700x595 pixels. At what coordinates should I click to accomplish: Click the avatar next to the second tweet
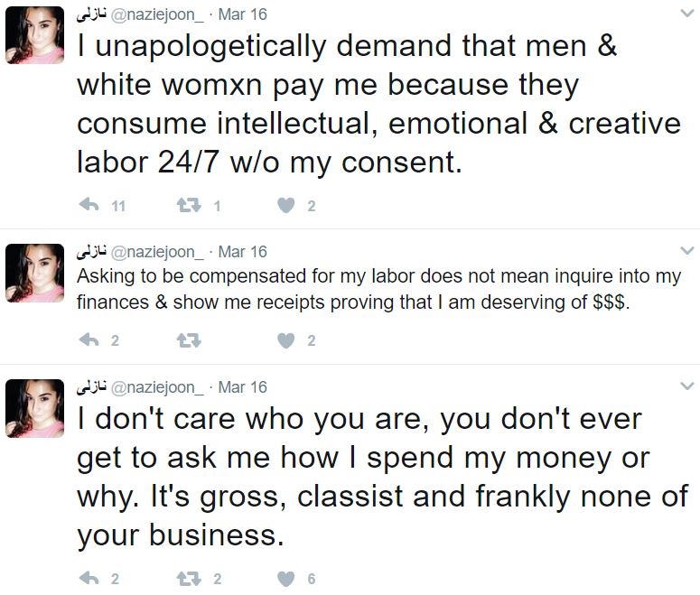tap(35, 274)
